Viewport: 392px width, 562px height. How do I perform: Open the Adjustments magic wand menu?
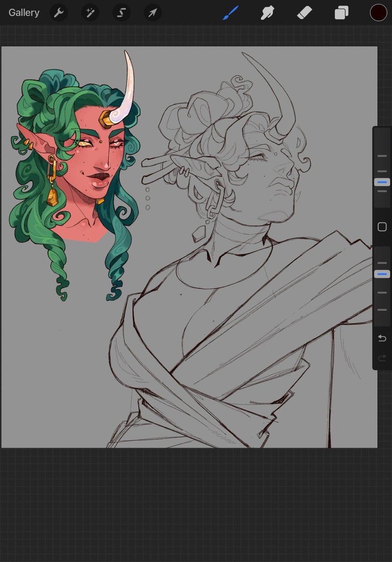tap(90, 13)
